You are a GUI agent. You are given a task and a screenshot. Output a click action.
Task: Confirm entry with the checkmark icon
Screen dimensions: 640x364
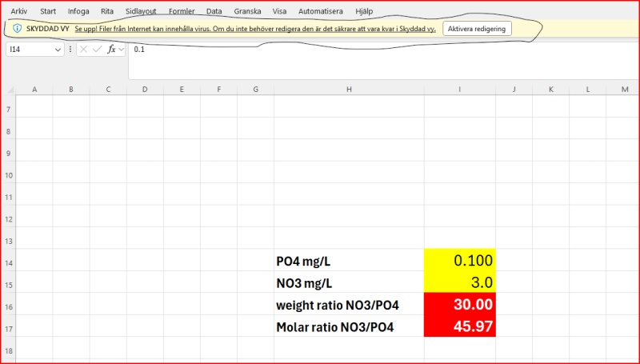[97, 50]
